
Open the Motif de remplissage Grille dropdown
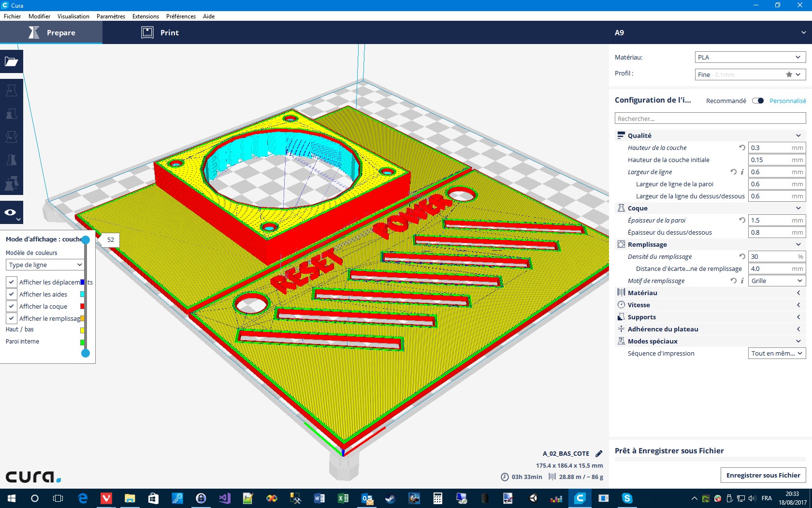(777, 281)
